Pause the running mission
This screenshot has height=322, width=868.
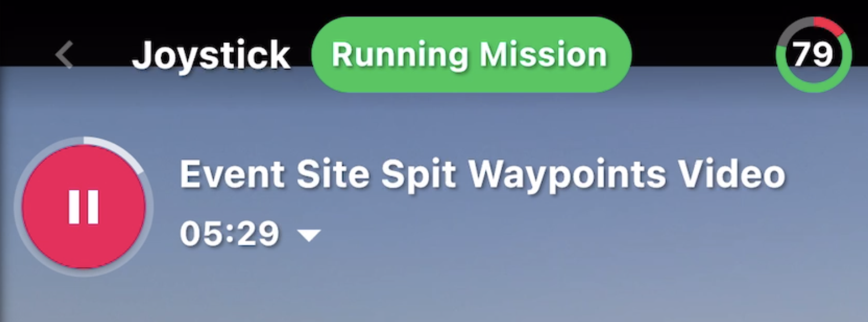click(84, 207)
